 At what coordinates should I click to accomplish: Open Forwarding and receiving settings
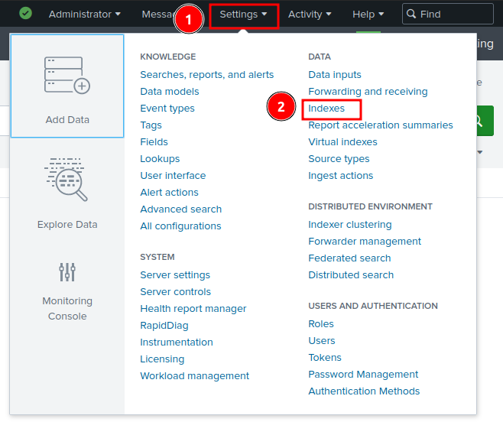pyautogui.click(x=368, y=92)
